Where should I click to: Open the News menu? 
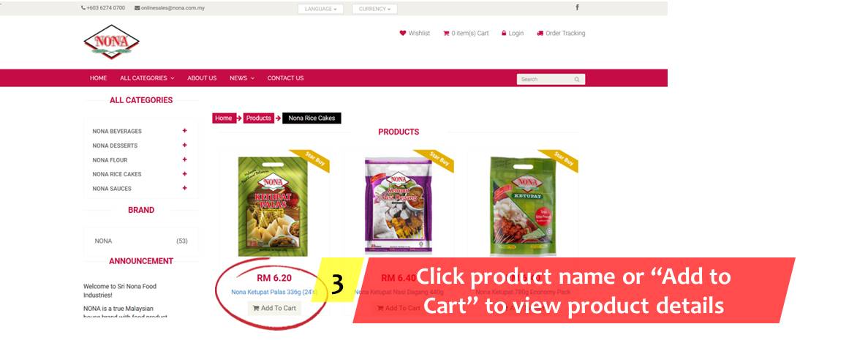point(242,78)
